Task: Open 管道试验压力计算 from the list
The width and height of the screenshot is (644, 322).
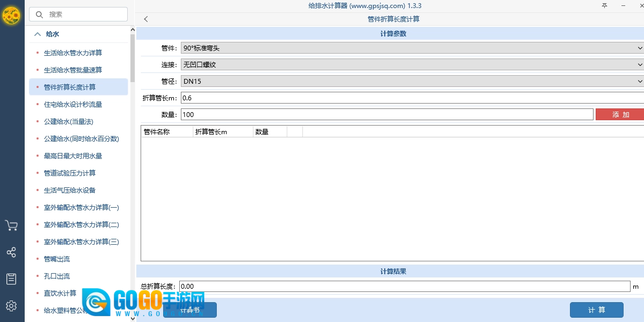Action: [x=70, y=173]
